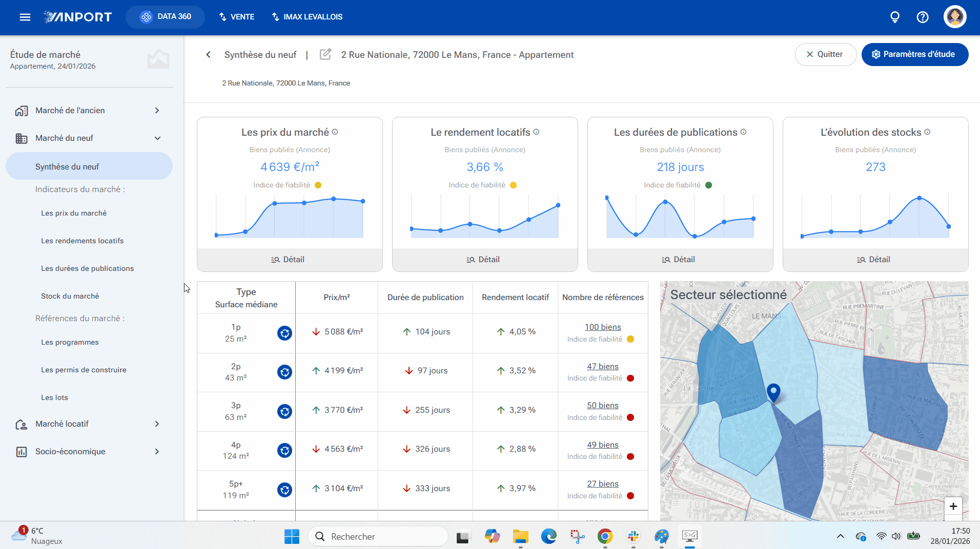Click info icon beside Les prix du marché

335,132
